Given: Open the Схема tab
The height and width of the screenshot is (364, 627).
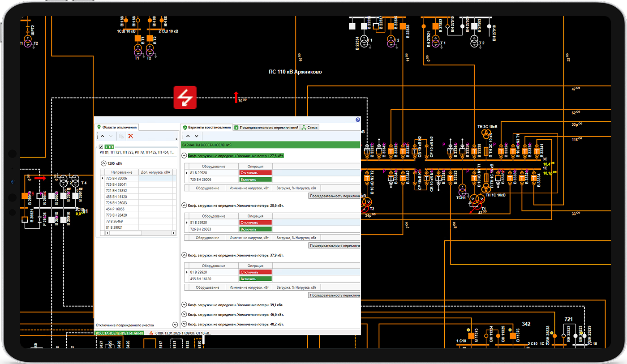Looking at the screenshot, I should [x=309, y=128].
